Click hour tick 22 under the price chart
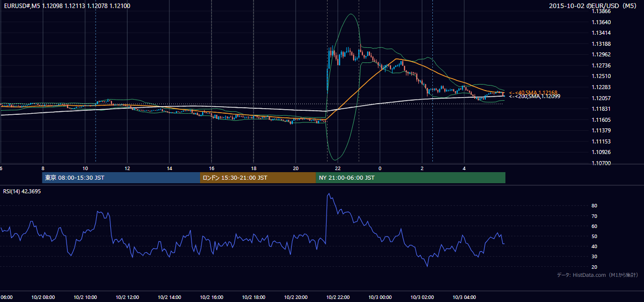Screen dimensions: 644x302 click(338, 168)
